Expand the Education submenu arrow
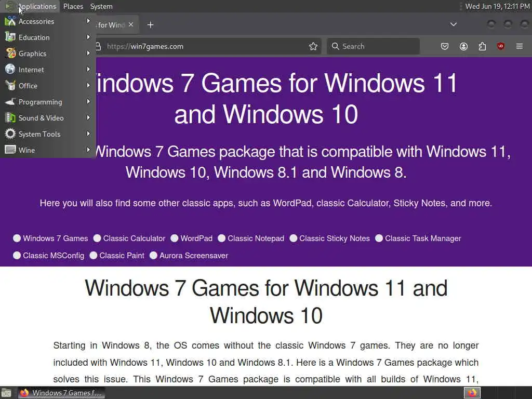The height and width of the screenshot is (399, 532). 88,37
